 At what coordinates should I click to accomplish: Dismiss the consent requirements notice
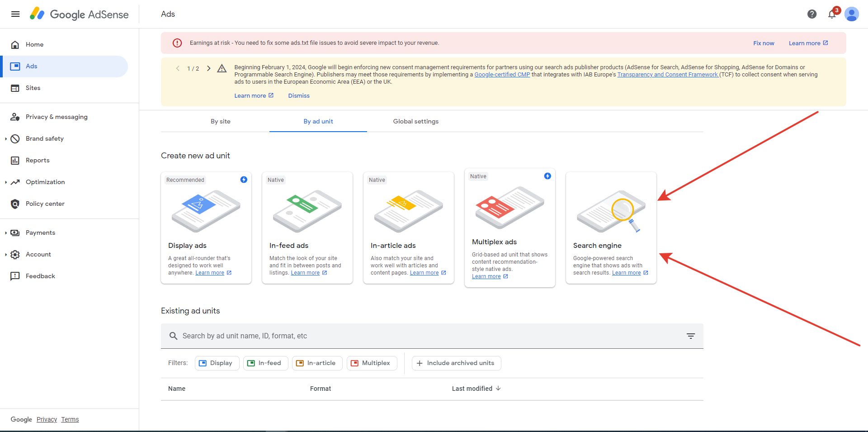299,95
